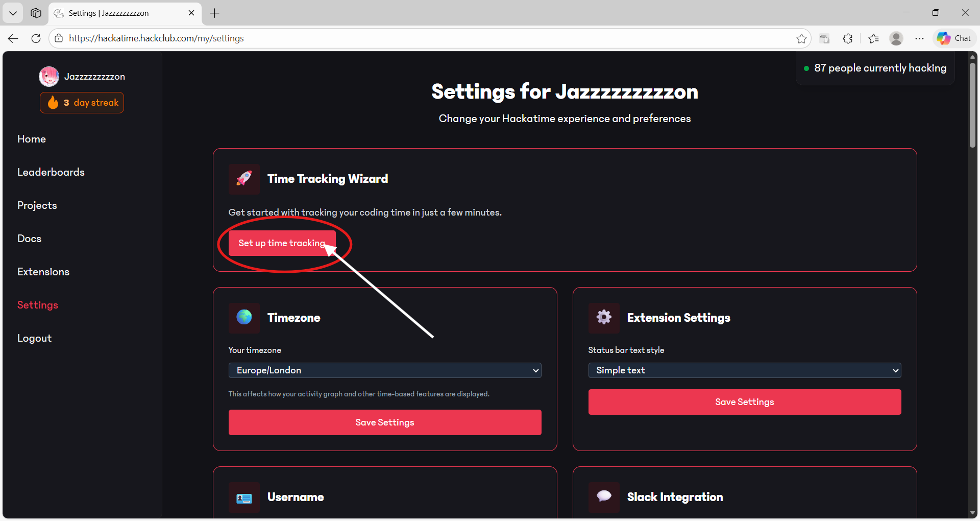Open the browser profile avatar
The width and height of the screenshot is (980, 521).
896,38
